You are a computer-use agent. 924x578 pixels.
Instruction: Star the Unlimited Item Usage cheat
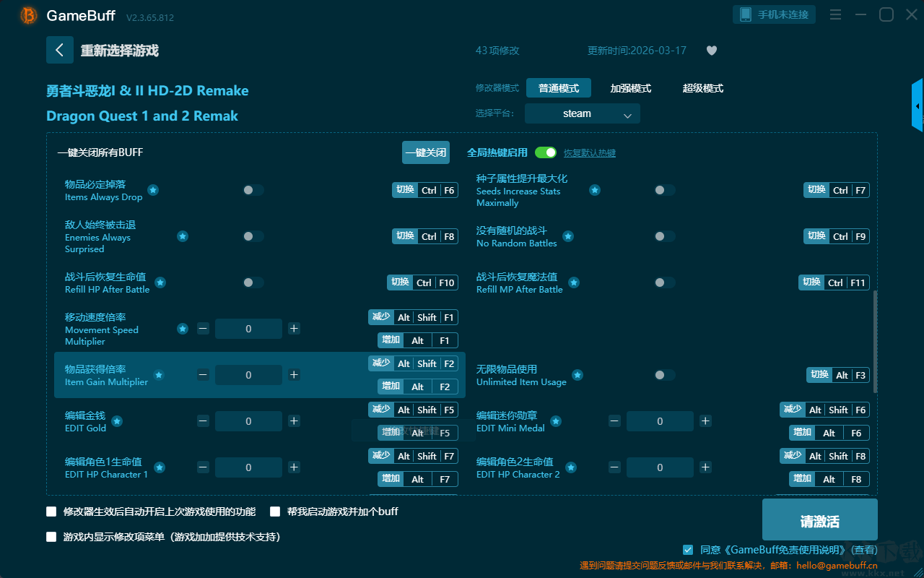(577, 375)
